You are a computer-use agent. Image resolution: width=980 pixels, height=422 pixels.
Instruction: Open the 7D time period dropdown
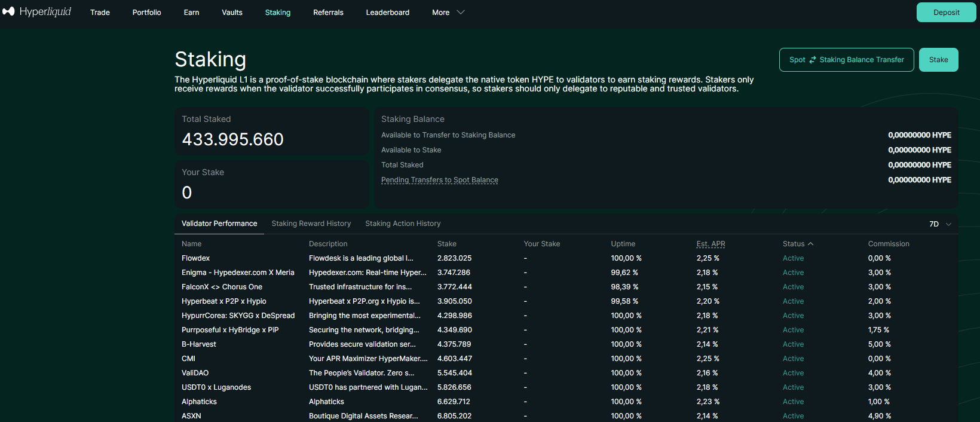pos(940,224)
